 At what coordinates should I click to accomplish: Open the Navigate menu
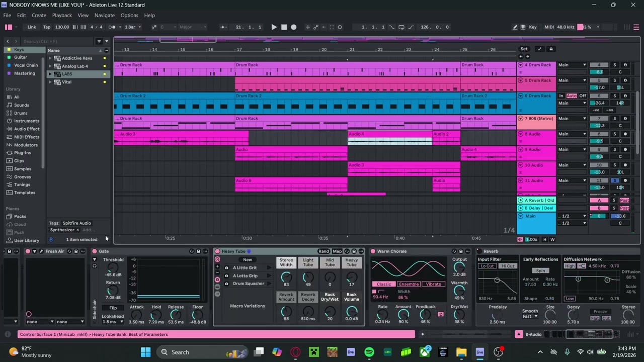point(105,16)
